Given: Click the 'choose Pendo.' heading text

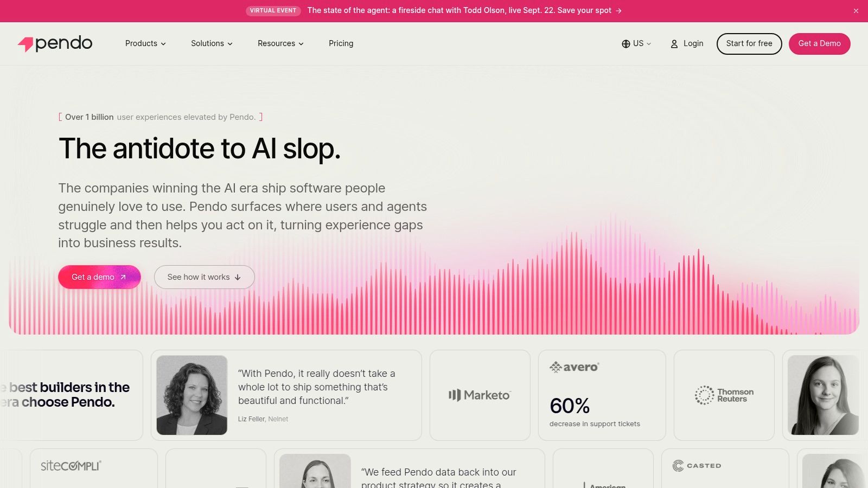Looking at the screenshot, I should 68,402.
